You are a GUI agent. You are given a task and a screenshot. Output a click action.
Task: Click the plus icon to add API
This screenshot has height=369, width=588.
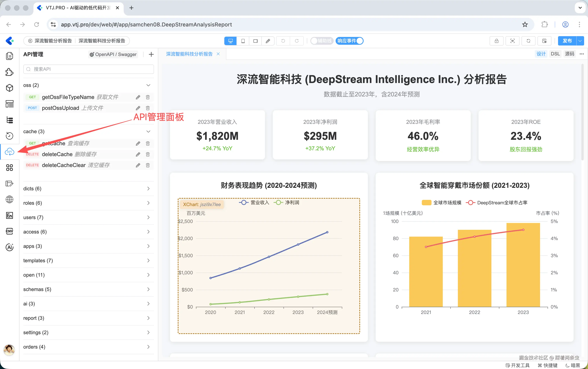[151, 54]
